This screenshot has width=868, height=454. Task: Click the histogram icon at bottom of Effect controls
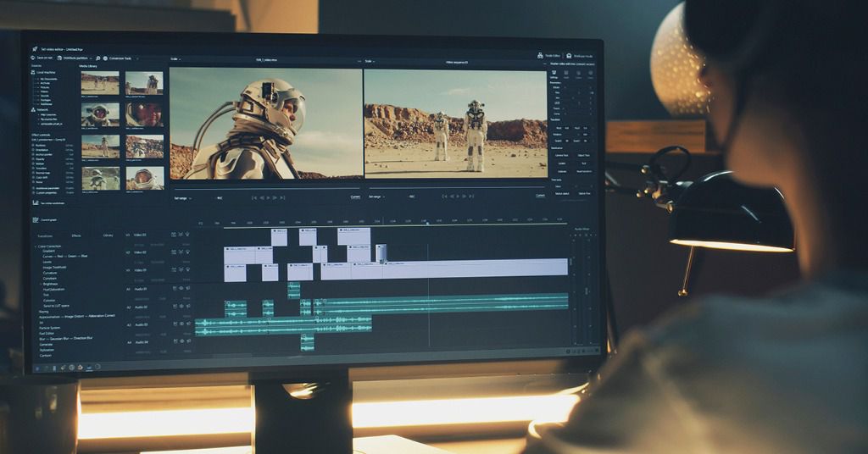[36, 203]
